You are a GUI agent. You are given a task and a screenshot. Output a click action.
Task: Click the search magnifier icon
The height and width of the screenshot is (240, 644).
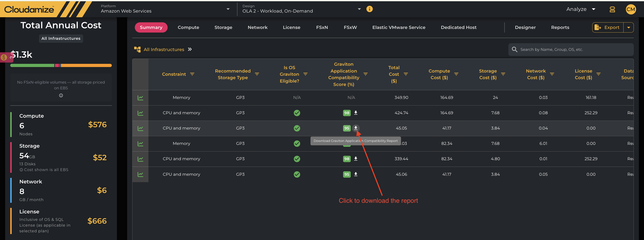[514, 49]
